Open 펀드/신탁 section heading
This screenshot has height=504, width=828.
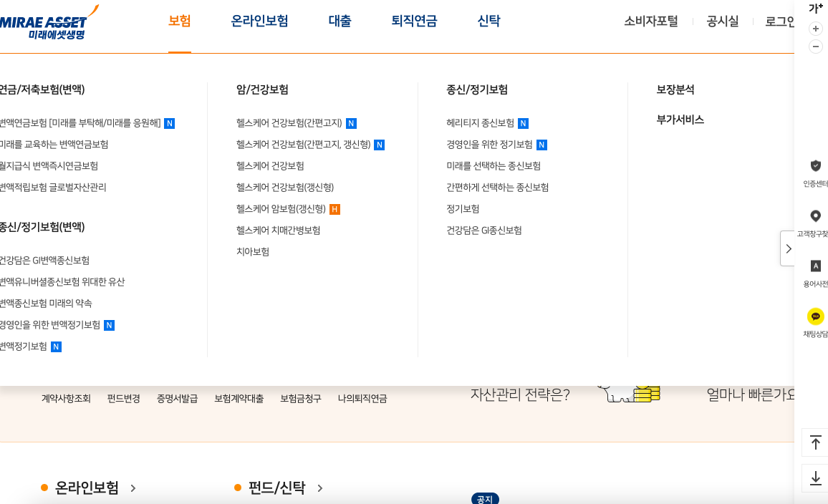click(277, 488)
